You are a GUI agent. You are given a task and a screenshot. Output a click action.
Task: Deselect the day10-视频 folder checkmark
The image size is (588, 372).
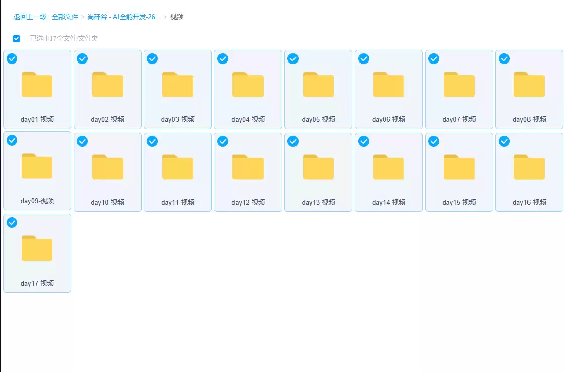[82, 141]
